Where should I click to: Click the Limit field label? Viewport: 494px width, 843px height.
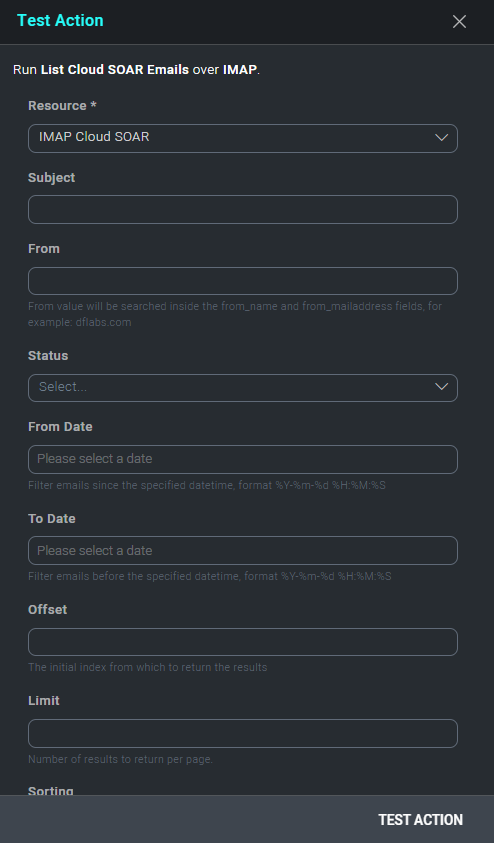coord(44,701)
